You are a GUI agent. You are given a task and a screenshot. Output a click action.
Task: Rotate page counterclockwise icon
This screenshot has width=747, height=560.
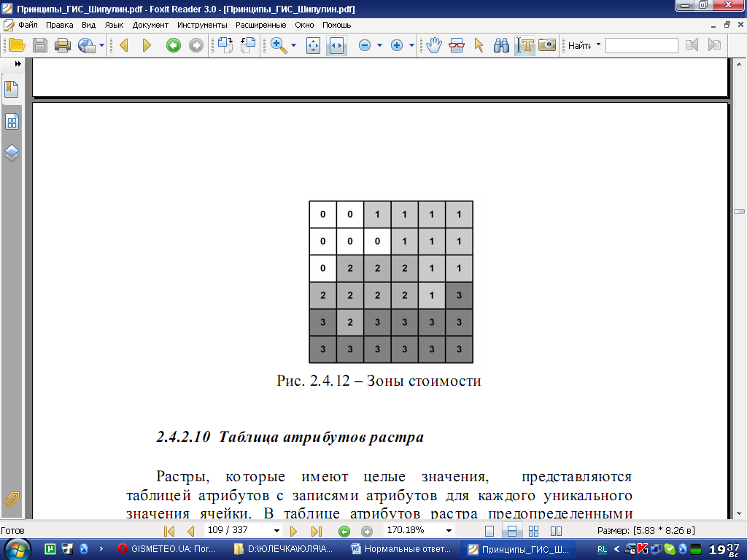pos(248,45)
